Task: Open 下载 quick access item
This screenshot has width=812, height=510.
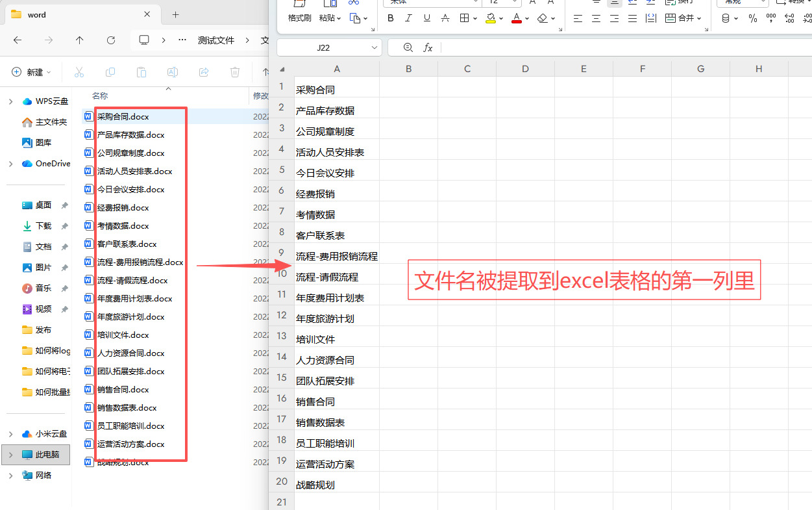Action: [36, 226]
